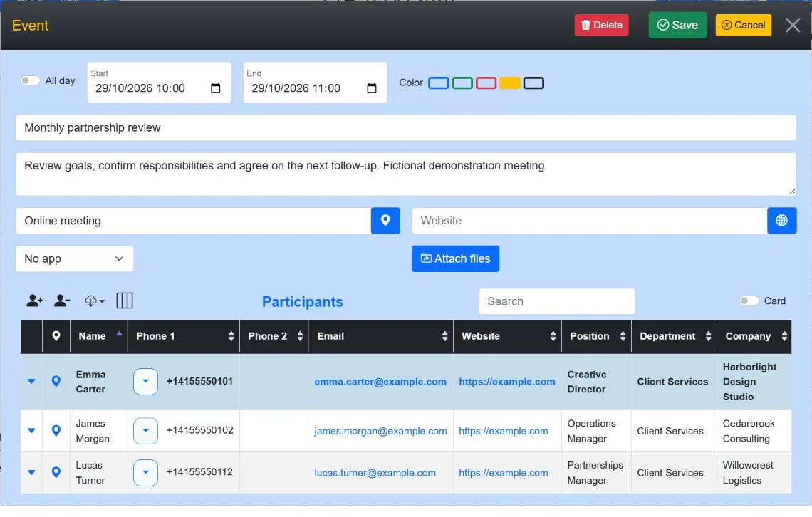Click the remove participant icon
812x517 pixels.
pos(62,301)
